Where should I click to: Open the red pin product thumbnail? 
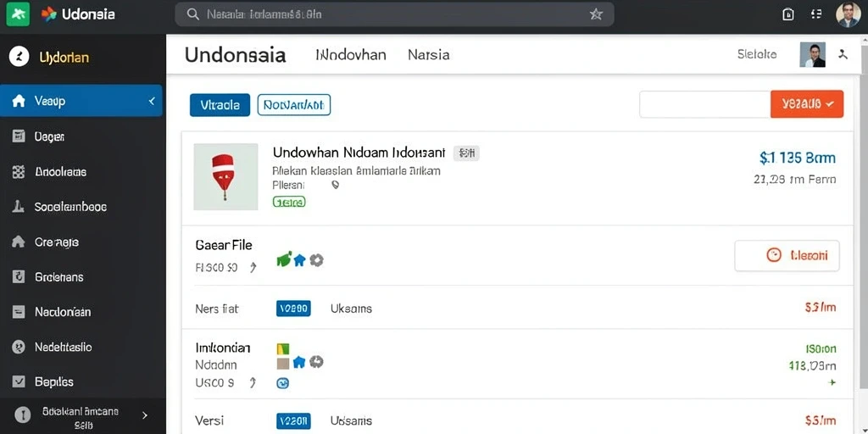click(x=225, y=176)
